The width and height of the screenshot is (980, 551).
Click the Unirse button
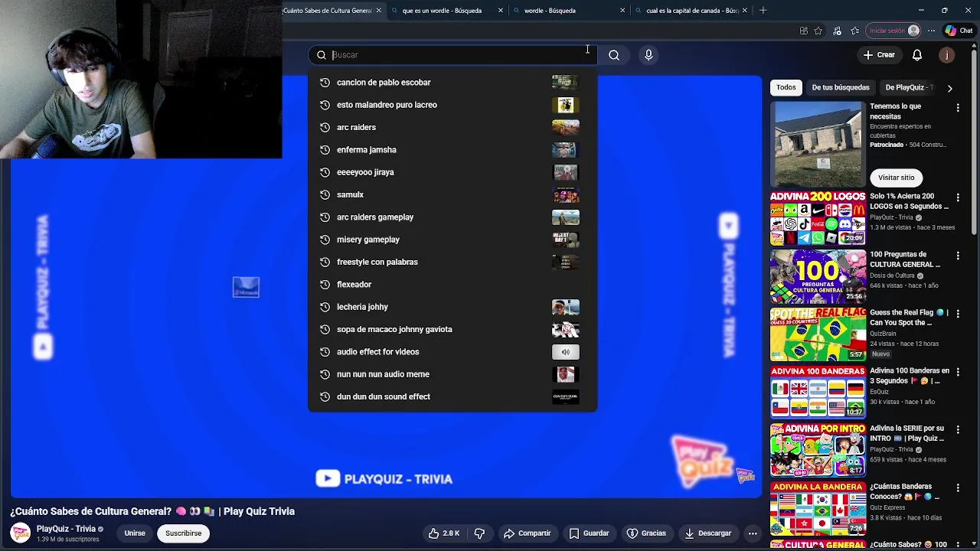point(135,533)
